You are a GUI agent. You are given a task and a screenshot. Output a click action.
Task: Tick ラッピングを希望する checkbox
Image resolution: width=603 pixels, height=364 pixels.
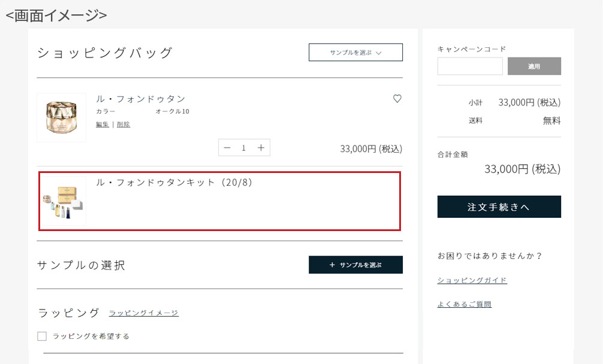tap(42, 336)
